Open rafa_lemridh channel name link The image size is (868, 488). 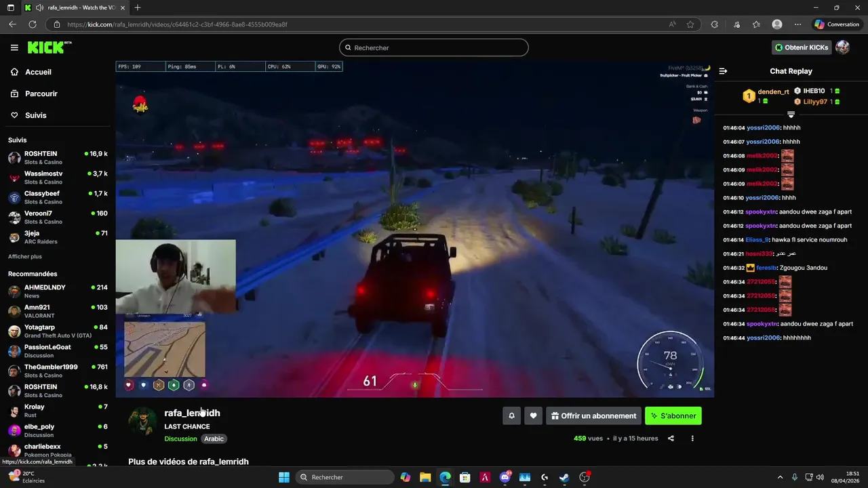point(192,413)
